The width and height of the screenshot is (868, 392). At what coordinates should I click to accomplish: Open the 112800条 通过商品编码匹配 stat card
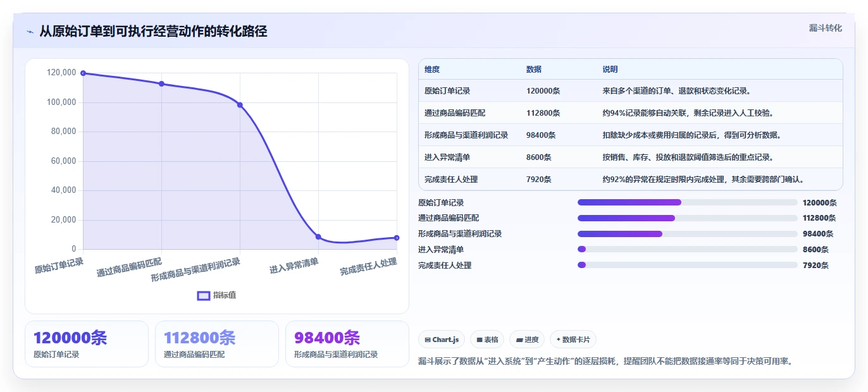[217, 344]
